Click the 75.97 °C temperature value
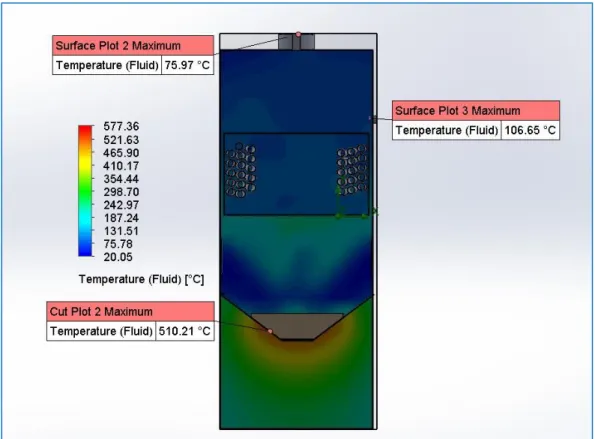Image resolution: width=595 pixels, height=439 pixels. tap(187, 65)
